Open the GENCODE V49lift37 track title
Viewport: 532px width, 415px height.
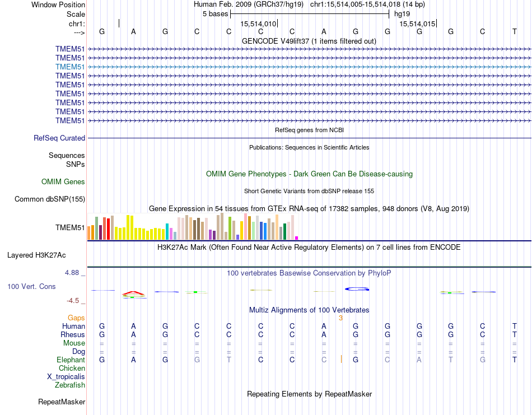[309, 41]
